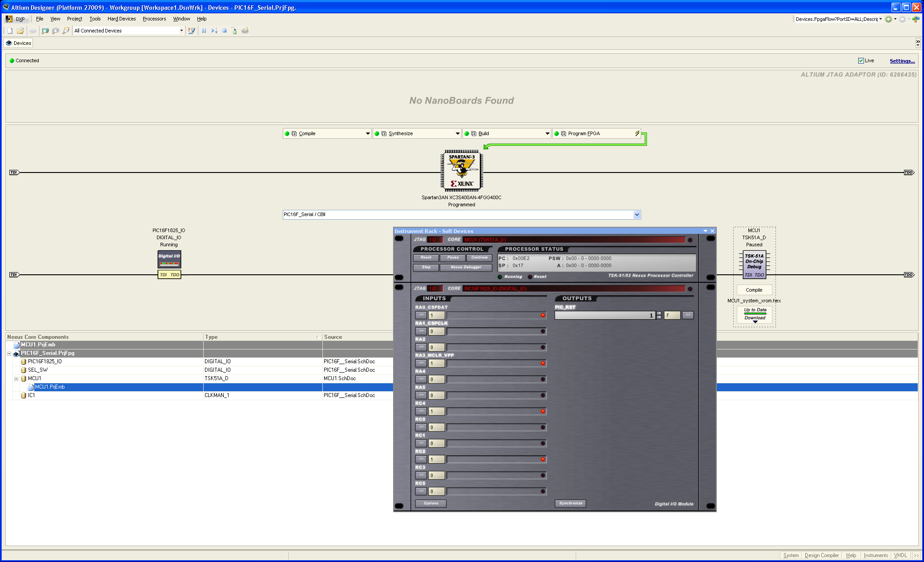Click the green board search toolbar icon
The image size is (924, 562).
(x=45, y=31)
